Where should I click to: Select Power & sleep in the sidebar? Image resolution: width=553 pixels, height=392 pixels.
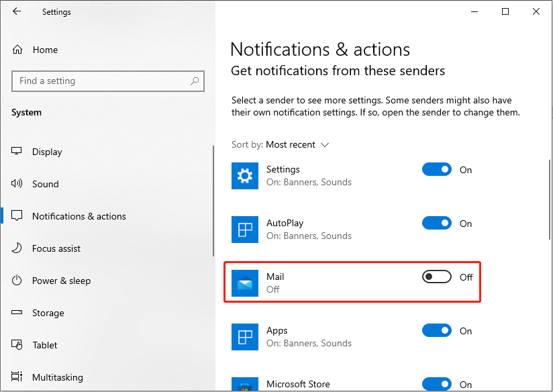(61, 281)
